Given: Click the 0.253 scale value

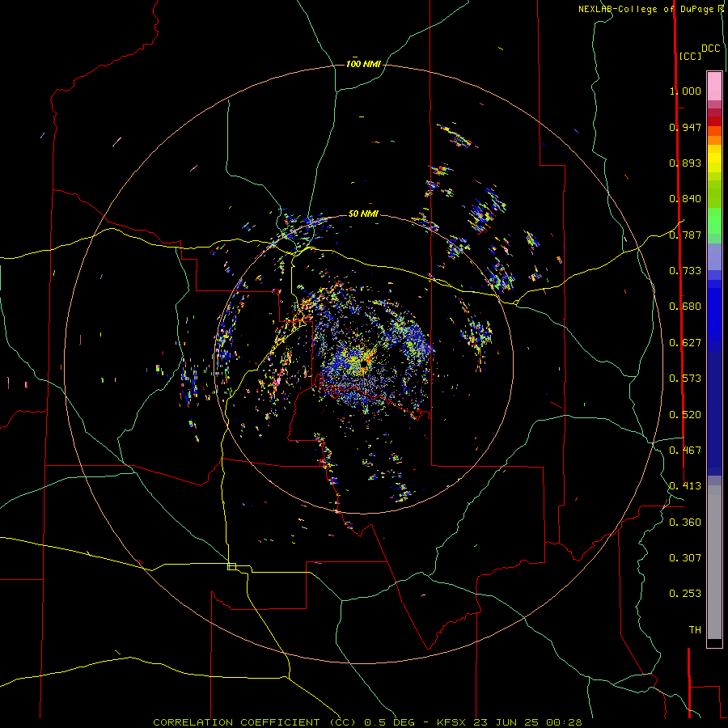Looking at the screenshot, I should coord(685,594).
